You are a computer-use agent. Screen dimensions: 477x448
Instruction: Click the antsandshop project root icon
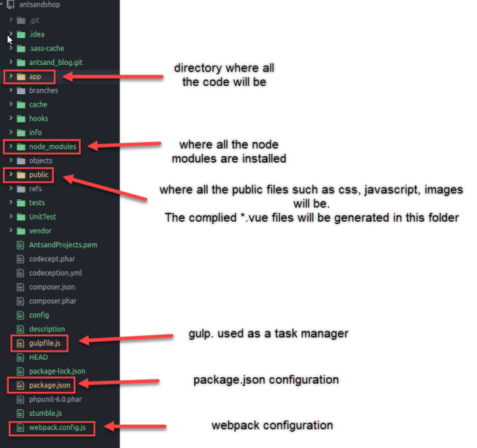click(10, 4)
